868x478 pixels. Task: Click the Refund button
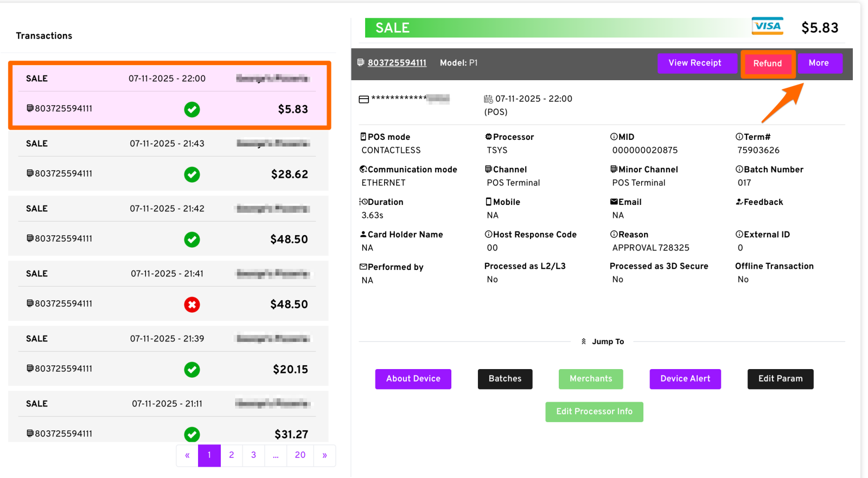click(x=768, y=63)
